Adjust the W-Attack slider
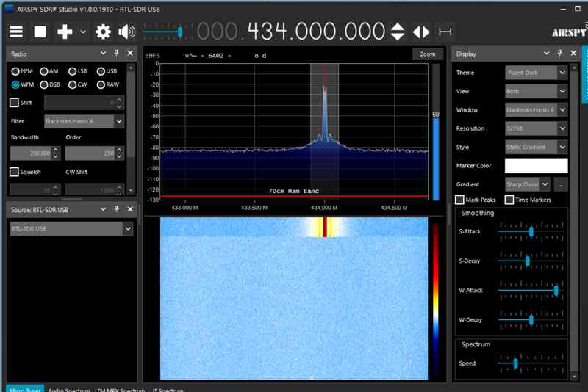The height and width of the screenshot is (392, 588). tap(531, 290)
